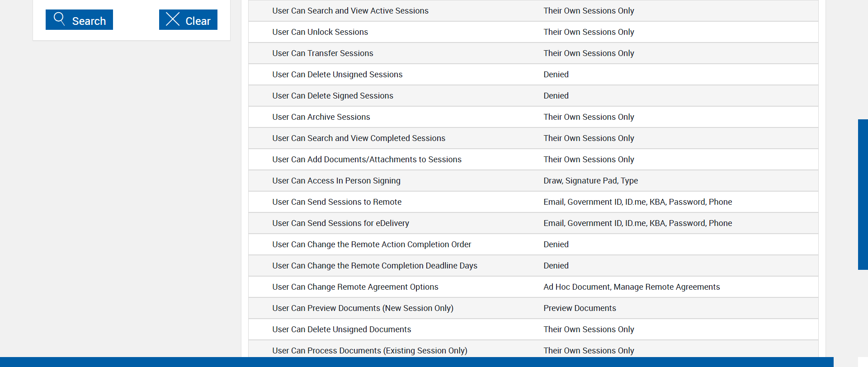This screenshot has height=367, width=868.
Task: Select User Can Add Documents/Attachments to Sessions
Action: (367, 160)
